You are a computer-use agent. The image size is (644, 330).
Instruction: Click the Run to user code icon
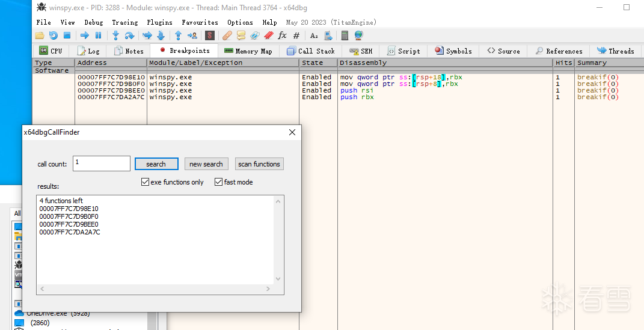click(x=192, y=35)
